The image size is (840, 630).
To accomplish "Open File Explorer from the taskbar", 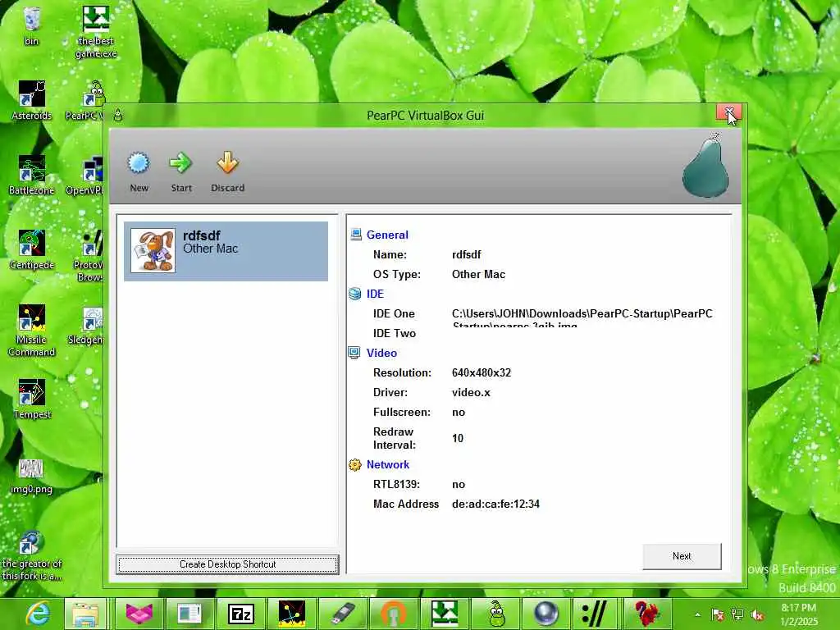I will pyautogui.click(x=85, y=614).
